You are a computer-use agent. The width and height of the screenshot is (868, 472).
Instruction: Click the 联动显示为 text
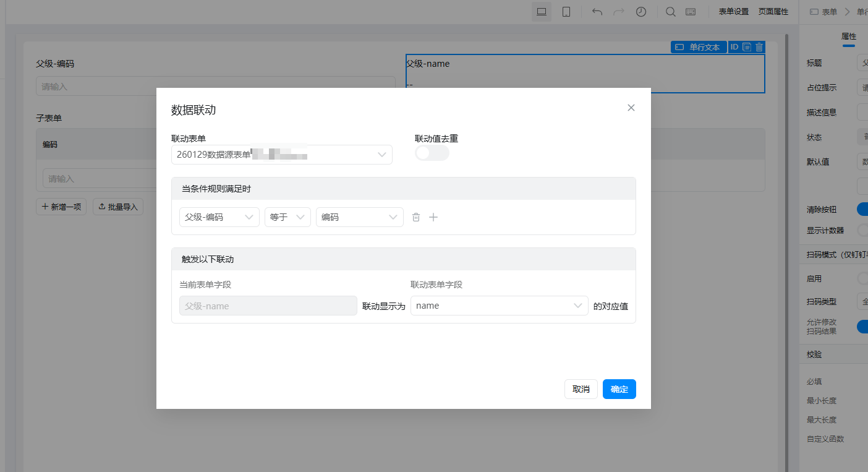pyautogui.click(x=384, y=306)
